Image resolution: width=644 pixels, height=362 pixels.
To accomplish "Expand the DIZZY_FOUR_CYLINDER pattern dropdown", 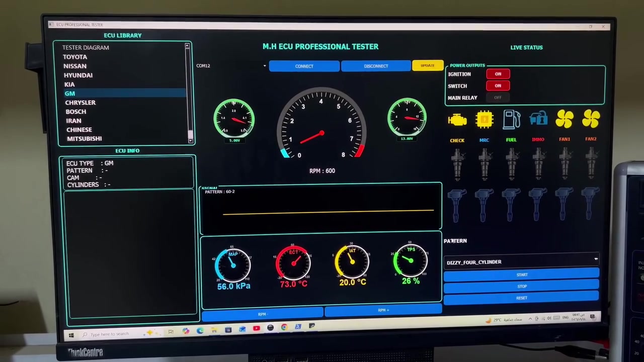I will pos(522,262).
